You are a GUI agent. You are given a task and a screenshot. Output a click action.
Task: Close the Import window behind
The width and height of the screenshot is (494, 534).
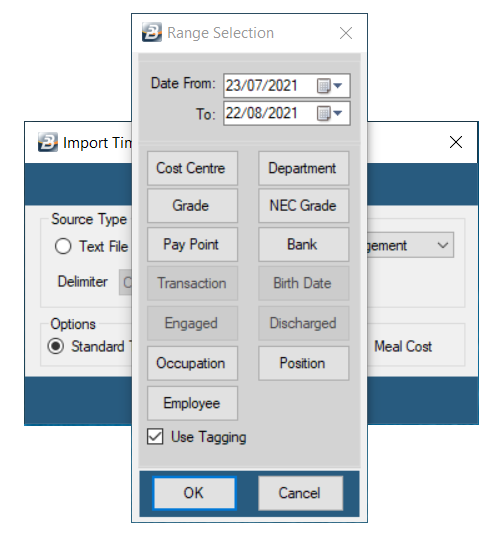pos(456,142)
